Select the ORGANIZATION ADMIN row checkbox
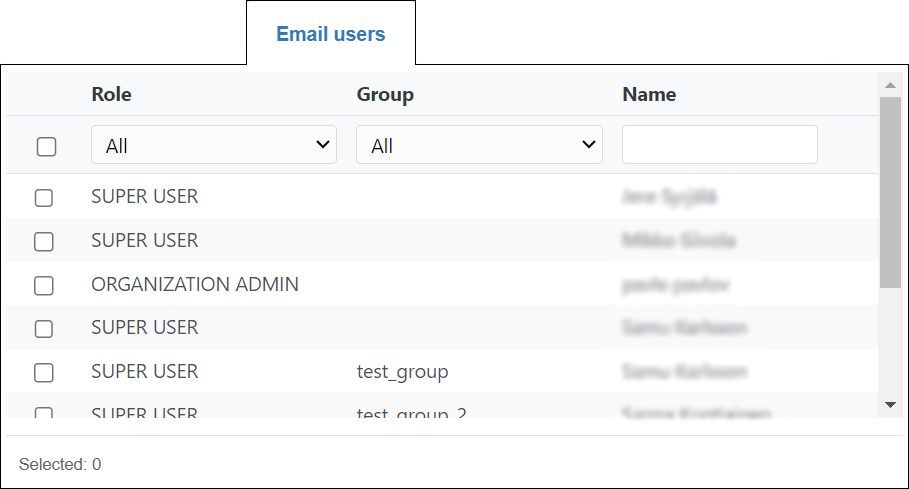The image size is (909, 489). (44, 285)
